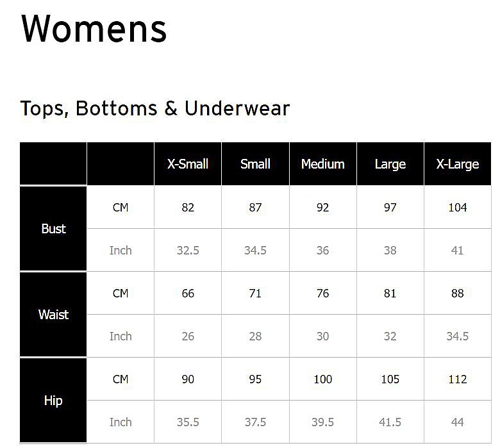This screenshot has width=500, height=448.
Task: Select the Medium size column header
Action: 322,164
